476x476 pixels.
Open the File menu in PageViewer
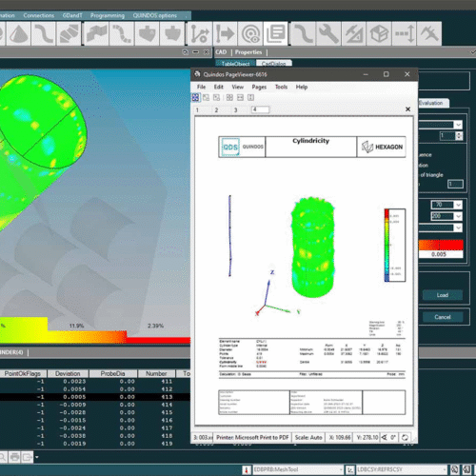click(201, 87)
